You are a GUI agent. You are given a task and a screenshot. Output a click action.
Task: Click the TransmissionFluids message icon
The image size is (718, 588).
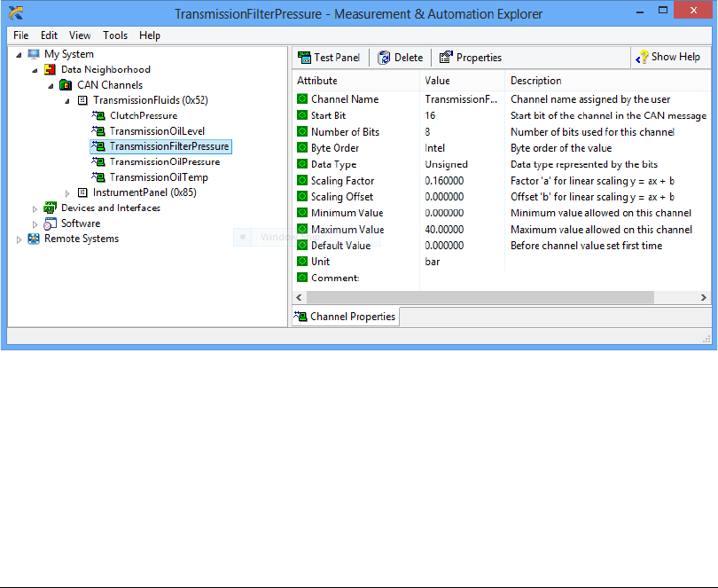point(82,100)
